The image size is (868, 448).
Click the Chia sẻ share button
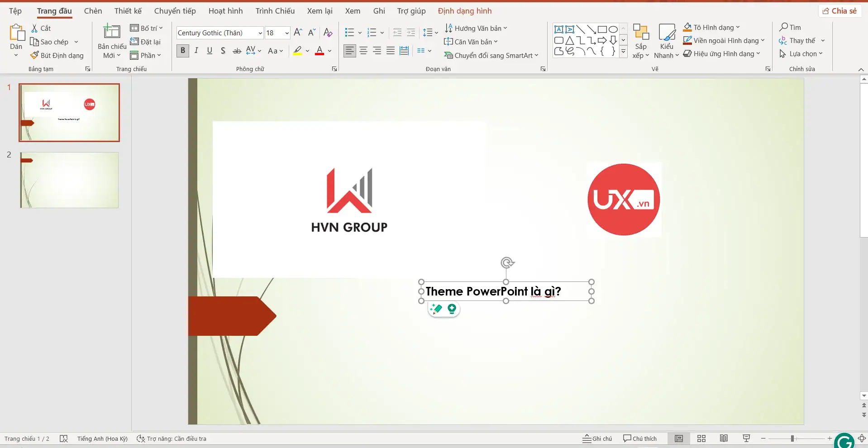(x=839, y=11)
